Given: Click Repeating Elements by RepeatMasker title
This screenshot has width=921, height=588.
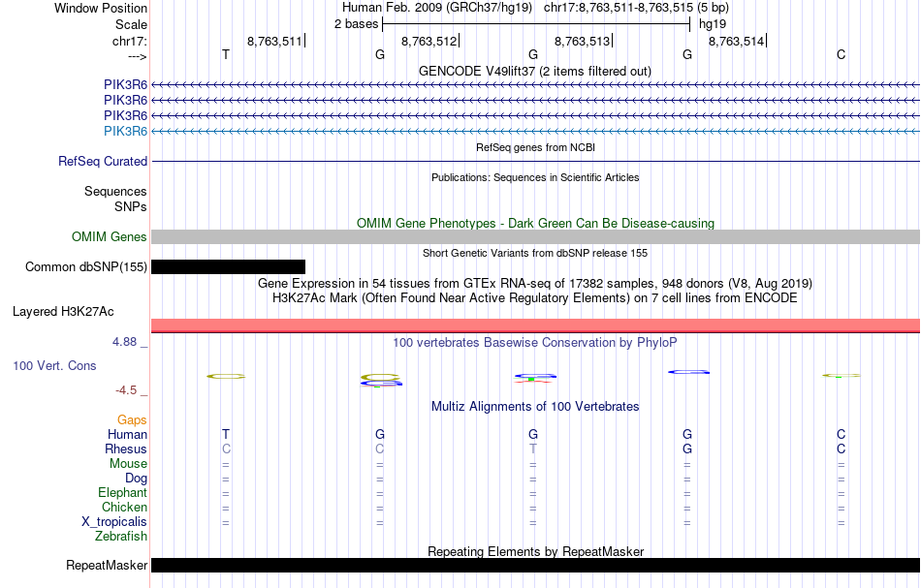Looking at the screenshot, I should tap(535, 551).
